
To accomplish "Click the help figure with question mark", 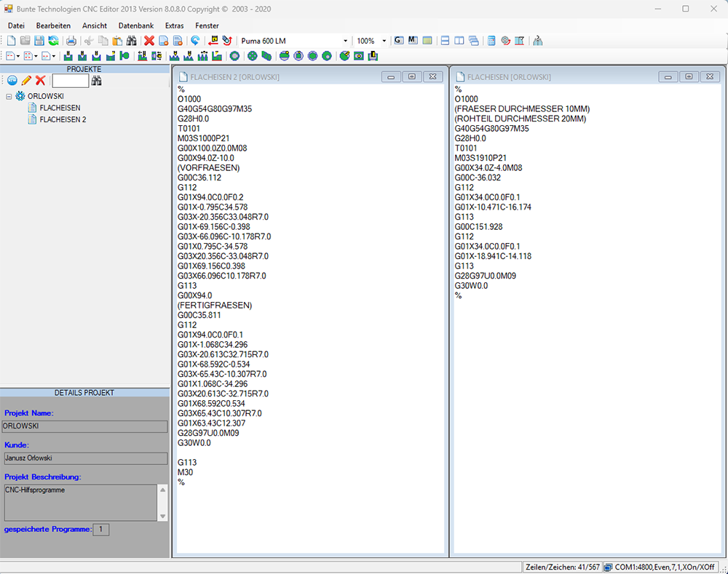I will coord(538,41).
